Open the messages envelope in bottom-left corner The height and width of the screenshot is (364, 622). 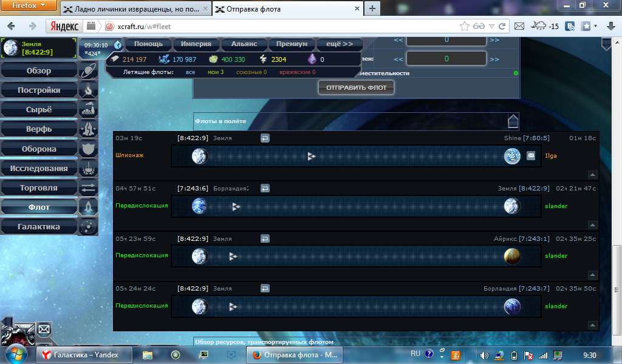pyautogui.click(x=44, y=329)
